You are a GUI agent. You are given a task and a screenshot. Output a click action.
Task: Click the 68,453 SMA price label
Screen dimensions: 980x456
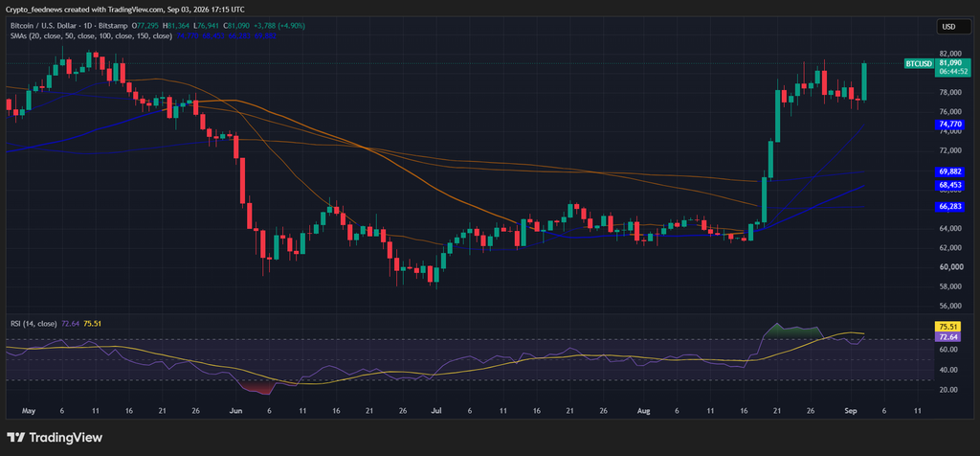coord(948,185)
